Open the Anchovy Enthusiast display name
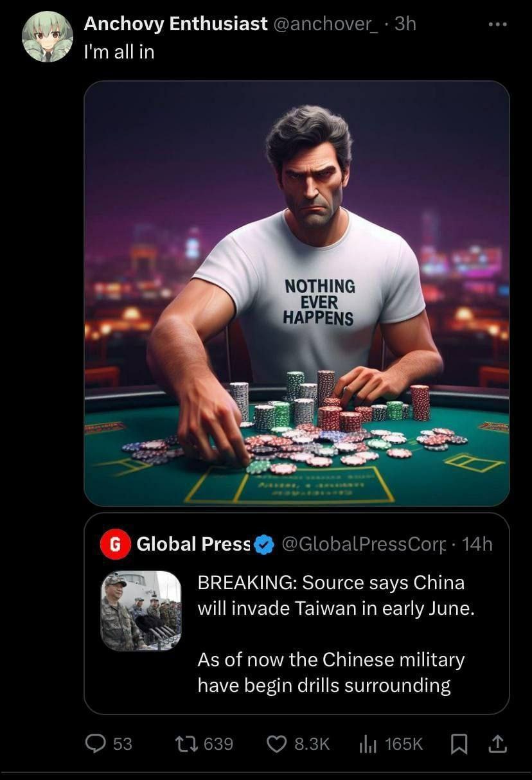This screenshot has width=532, height=780. (175, 24)
